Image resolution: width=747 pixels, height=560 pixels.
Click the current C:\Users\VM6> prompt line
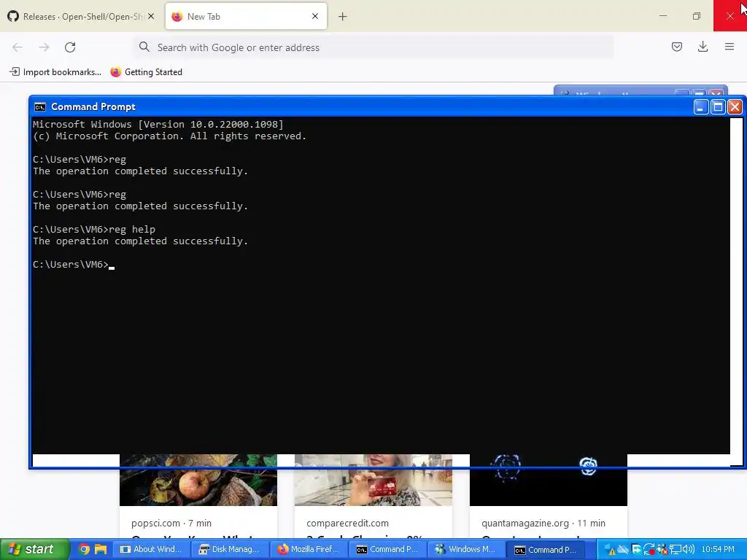[74, 264]
